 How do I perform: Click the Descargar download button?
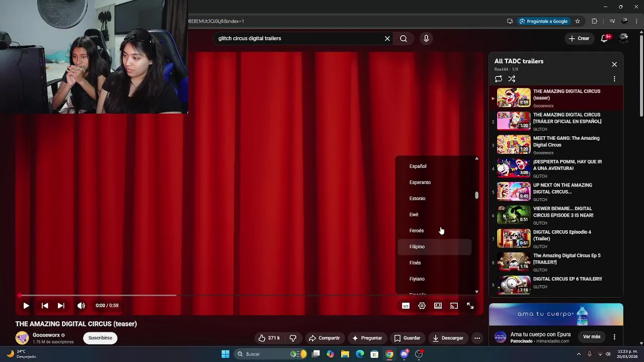pos(448,338)
